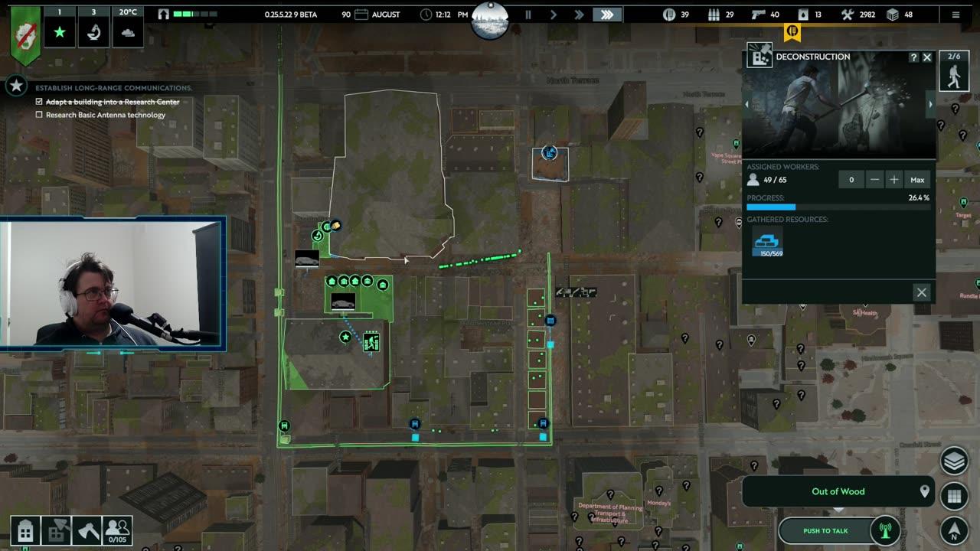The height and width of the screenshot is (551, 980).
Task: Open the map layers overlay button
Action: [954, 461]
